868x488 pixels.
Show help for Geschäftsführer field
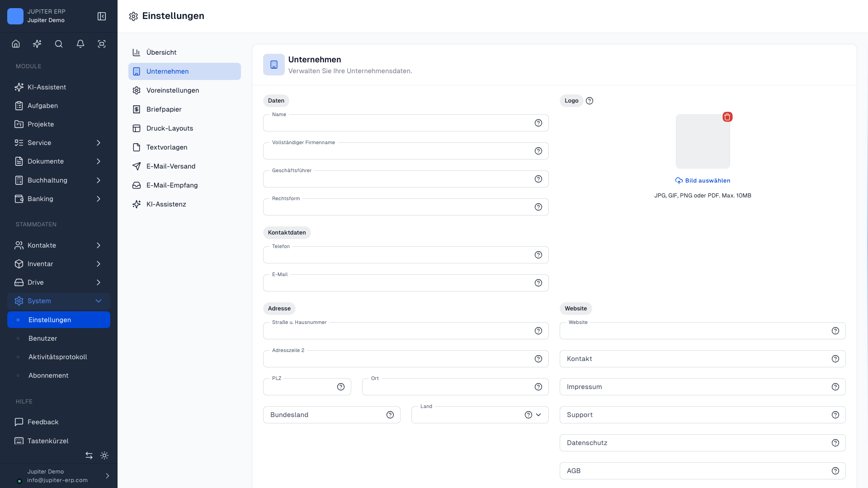(538, 179)
